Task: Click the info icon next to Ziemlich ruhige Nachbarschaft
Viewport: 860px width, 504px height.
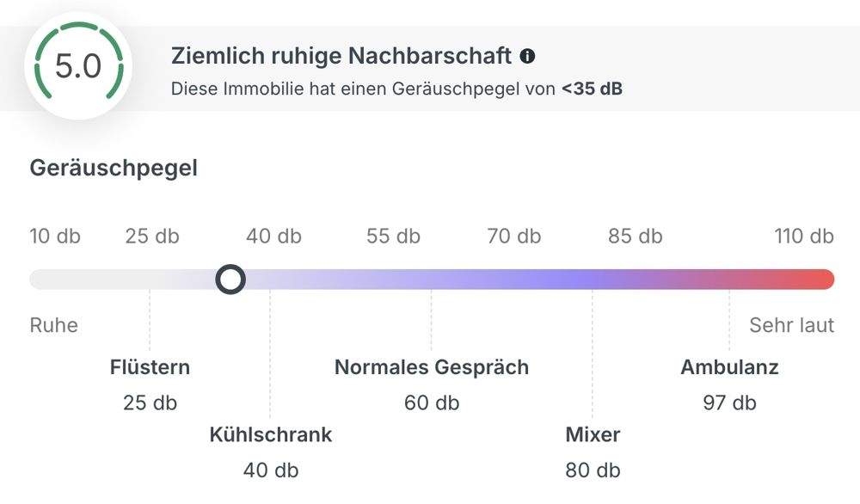Action: click(x=528, y=55)
